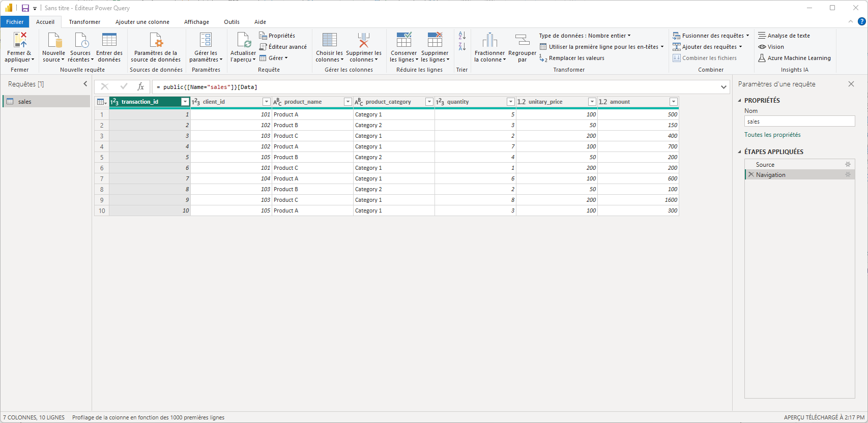Viewport: 868px width, 423px height.
Task: Click the fx formula icon
Action: 141,87
